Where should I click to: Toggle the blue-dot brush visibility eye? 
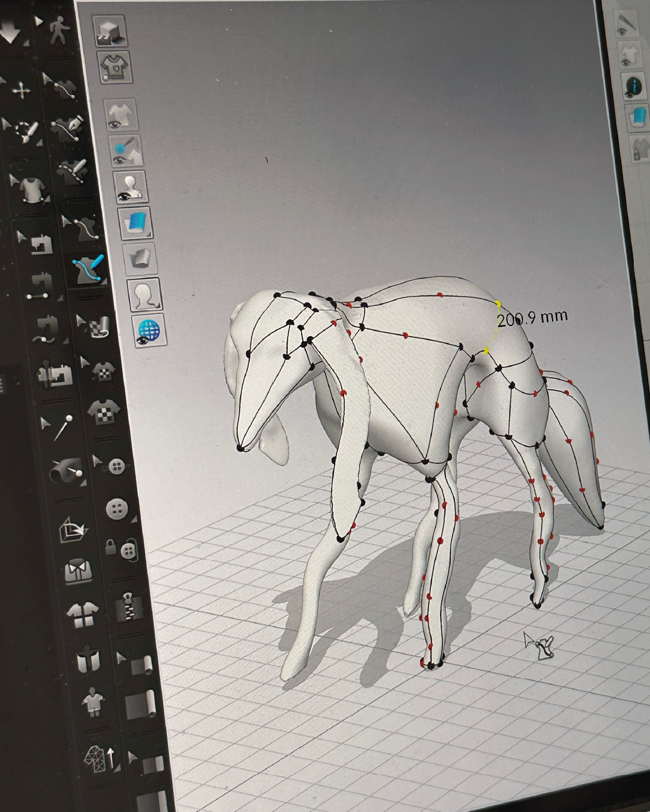click(126, 150)
